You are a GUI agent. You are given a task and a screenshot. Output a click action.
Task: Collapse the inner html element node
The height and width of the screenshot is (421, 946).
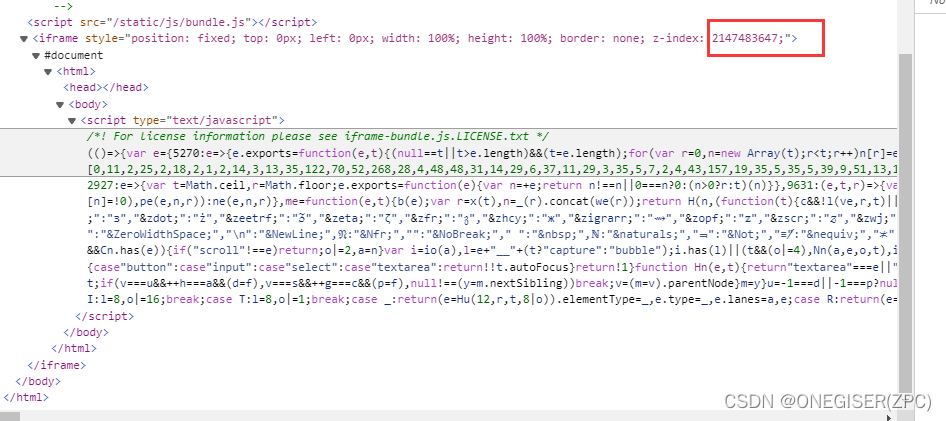(x=48, y=72)
